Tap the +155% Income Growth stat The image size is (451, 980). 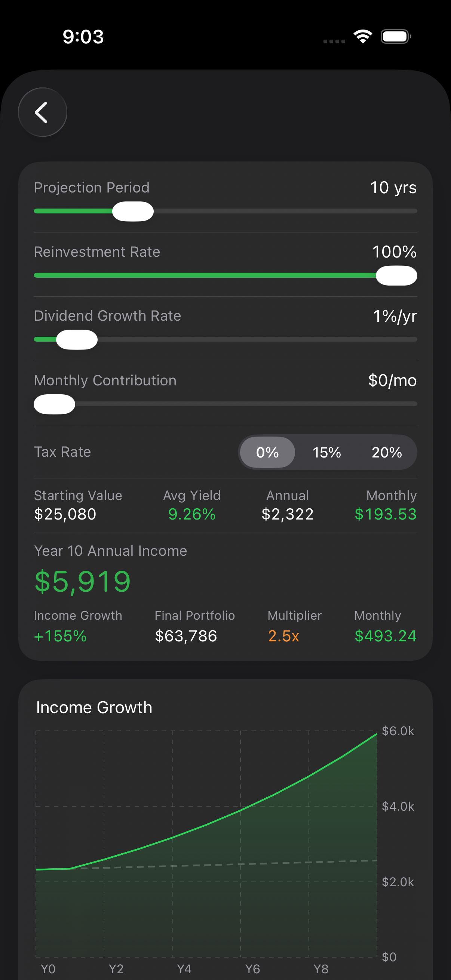tap(60, 636)
